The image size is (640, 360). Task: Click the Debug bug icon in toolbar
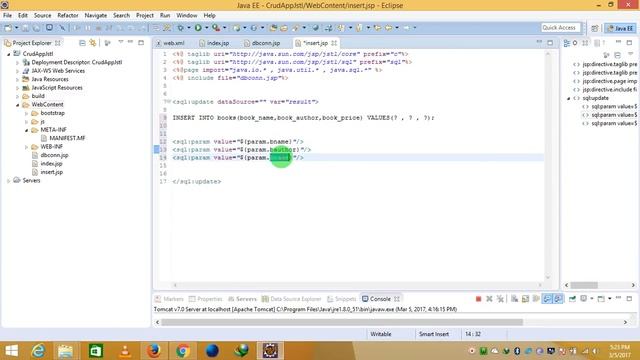(x=180, y=28)
